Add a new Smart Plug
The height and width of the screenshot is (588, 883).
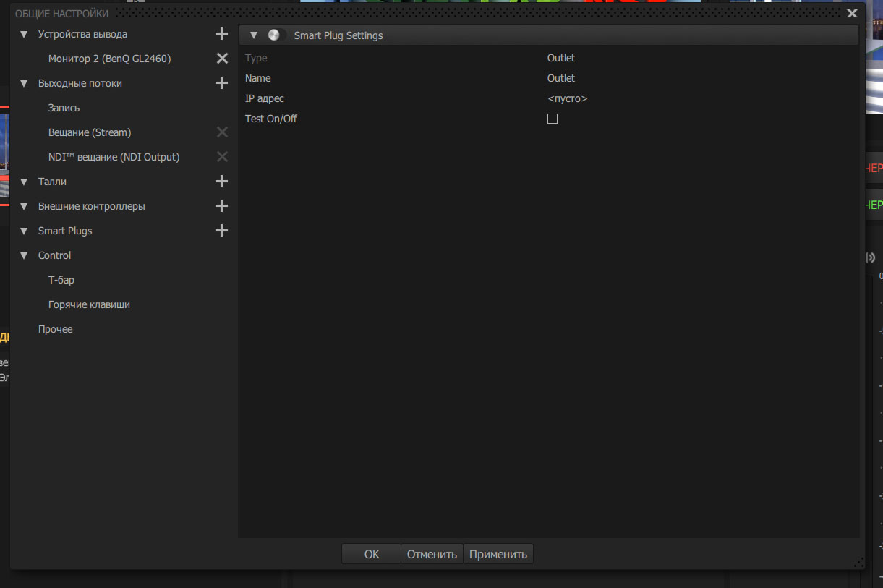(x=222, y=231)
